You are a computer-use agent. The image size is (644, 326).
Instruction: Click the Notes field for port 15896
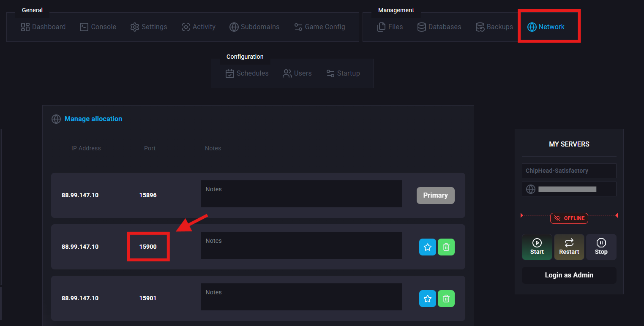click(301, 194)
